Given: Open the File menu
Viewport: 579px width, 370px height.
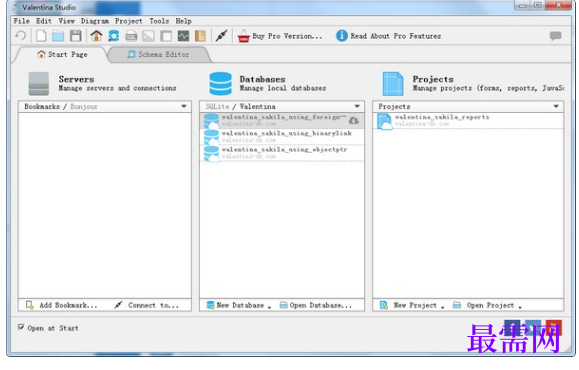Looking at the screenshot, I should pos(21,21).
